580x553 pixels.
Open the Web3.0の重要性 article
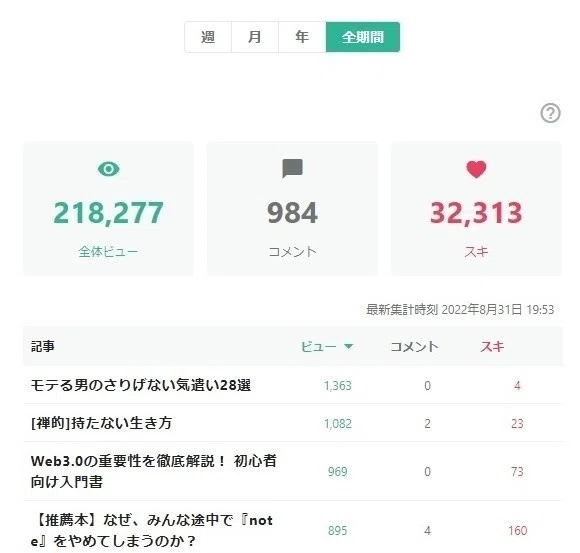coord(154,471)
